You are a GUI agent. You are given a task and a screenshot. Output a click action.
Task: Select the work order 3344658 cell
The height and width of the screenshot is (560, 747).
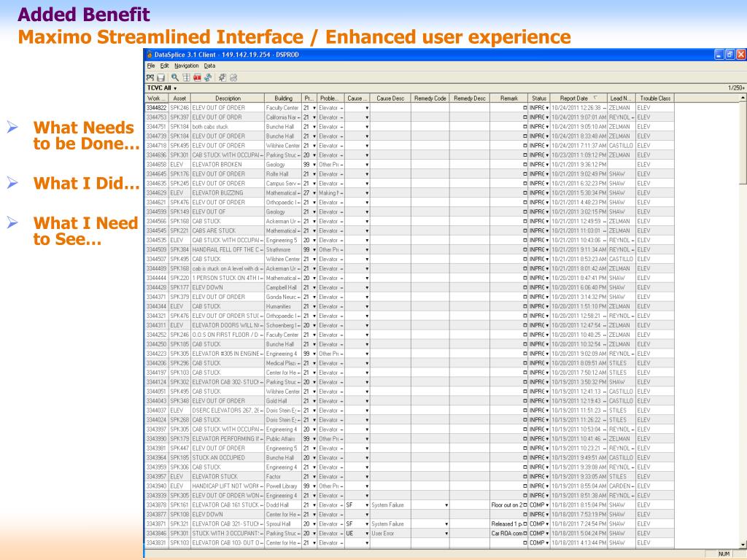[x=156, y=165]
